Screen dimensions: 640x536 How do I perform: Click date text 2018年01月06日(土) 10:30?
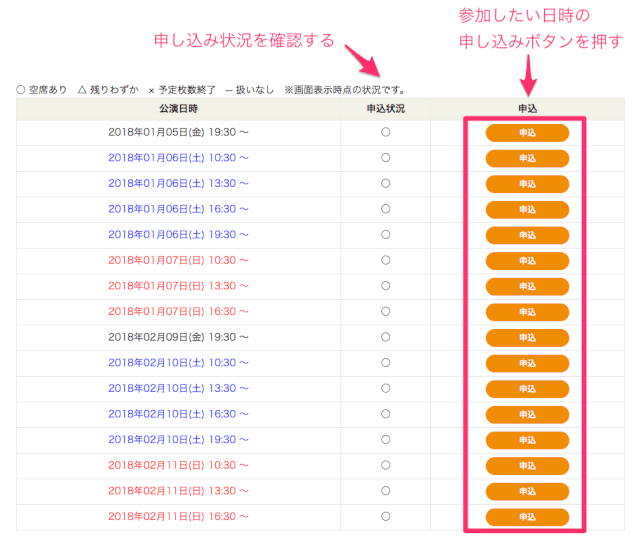click(178, 158)
